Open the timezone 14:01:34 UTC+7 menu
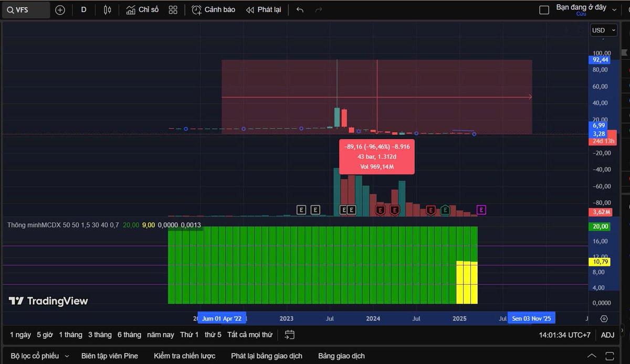Viewport: 630px width, 364px height. [564, 335]
